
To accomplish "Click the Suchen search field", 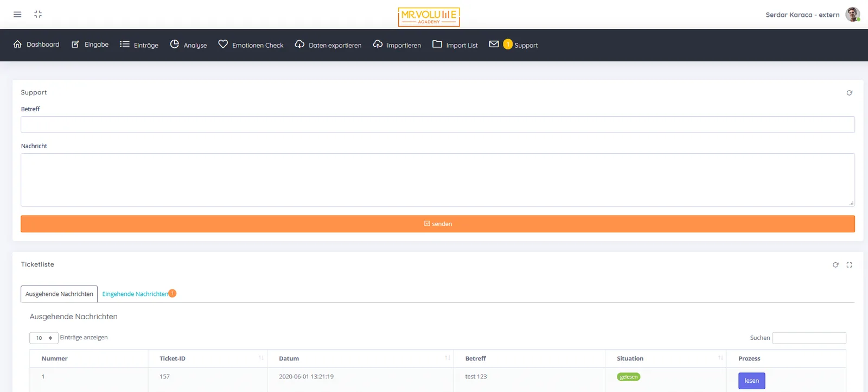I will (x=809, y=338).
